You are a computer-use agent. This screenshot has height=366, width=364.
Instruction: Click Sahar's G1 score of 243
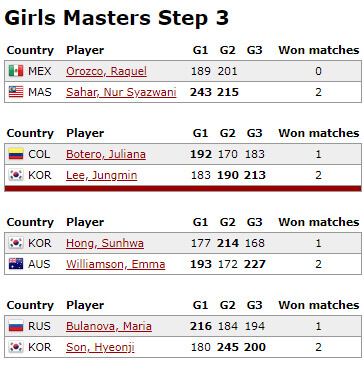pos(201,92)
